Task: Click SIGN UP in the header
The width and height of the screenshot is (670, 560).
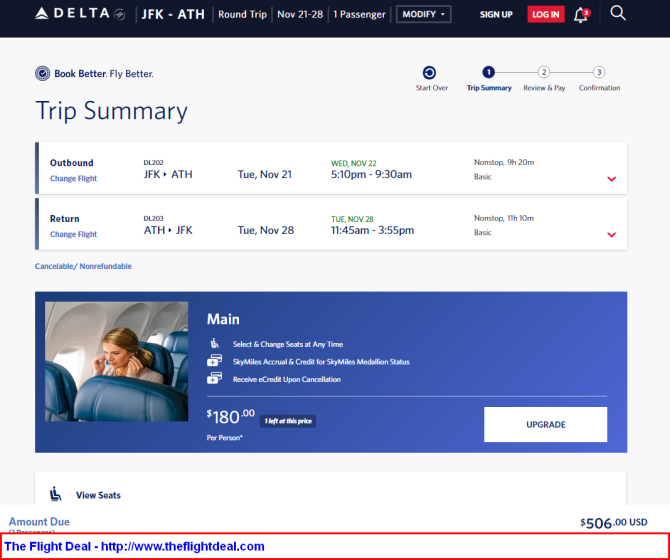Action: (x=496, y=15)
